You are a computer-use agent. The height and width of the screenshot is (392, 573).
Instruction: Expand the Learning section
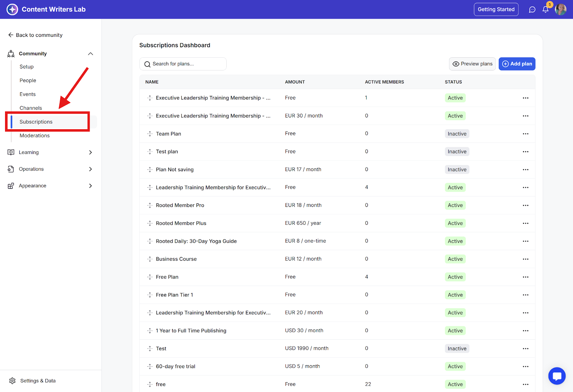[x=90, y=153]
